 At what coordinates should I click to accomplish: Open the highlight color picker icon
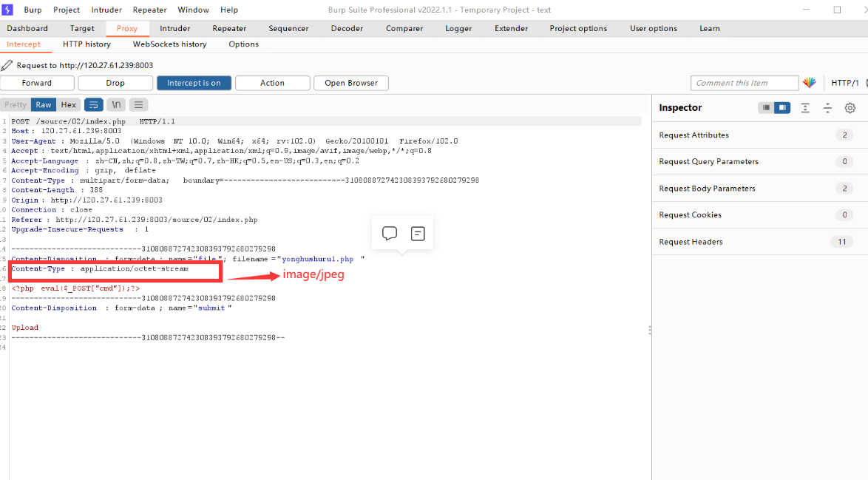(810, 83)
